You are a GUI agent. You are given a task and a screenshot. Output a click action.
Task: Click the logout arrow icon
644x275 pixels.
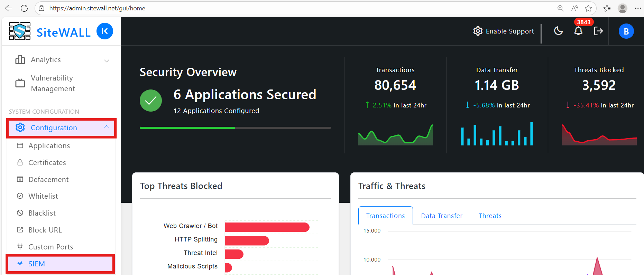coord(598,31)
